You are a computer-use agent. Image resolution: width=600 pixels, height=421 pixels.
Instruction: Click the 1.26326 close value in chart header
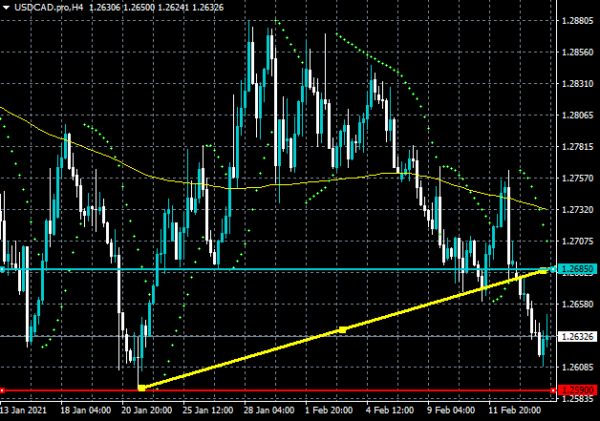point(208,7)
